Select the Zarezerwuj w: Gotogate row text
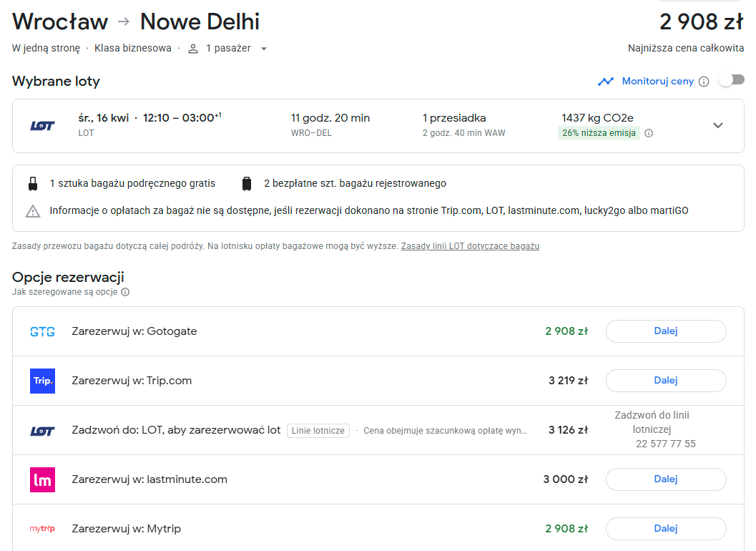756x551 pixels. (x=134, y=331)
